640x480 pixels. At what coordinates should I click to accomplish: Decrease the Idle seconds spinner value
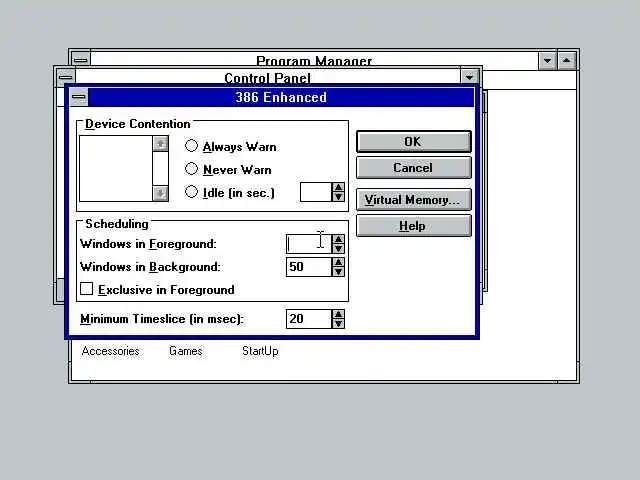338,197
